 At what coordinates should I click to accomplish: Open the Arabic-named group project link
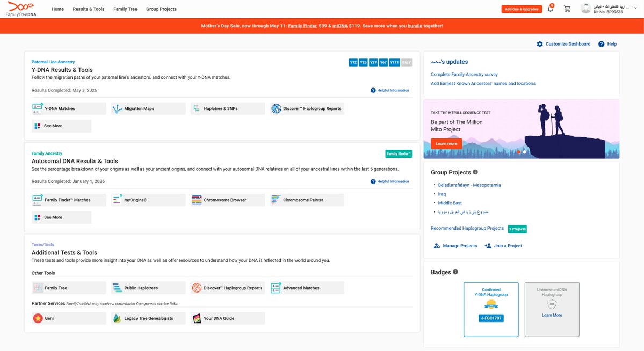pos(464,212)
